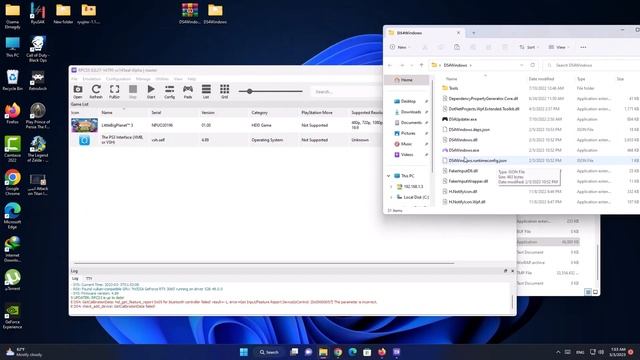Viewport: 640px width, 360px height.
Task: Float the RPCS3 Log panel
Action: (x=506, y=271)
